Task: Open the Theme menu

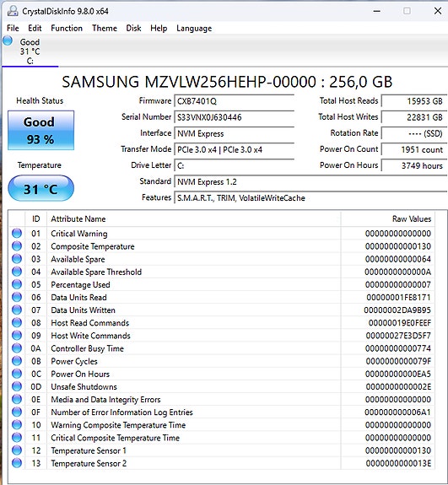Action: point(105,28)
